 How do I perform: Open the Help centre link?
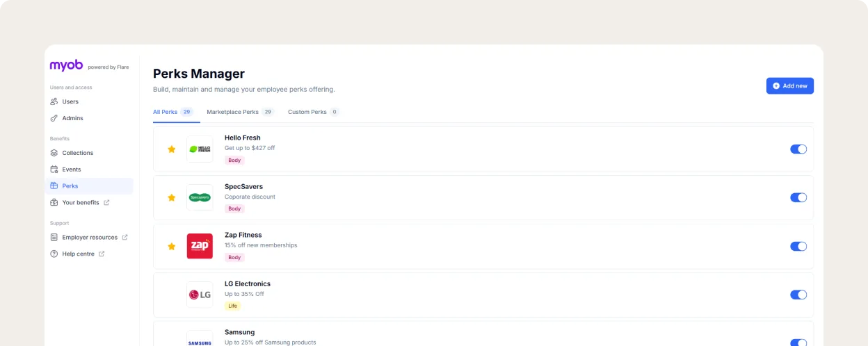(89, 254)
